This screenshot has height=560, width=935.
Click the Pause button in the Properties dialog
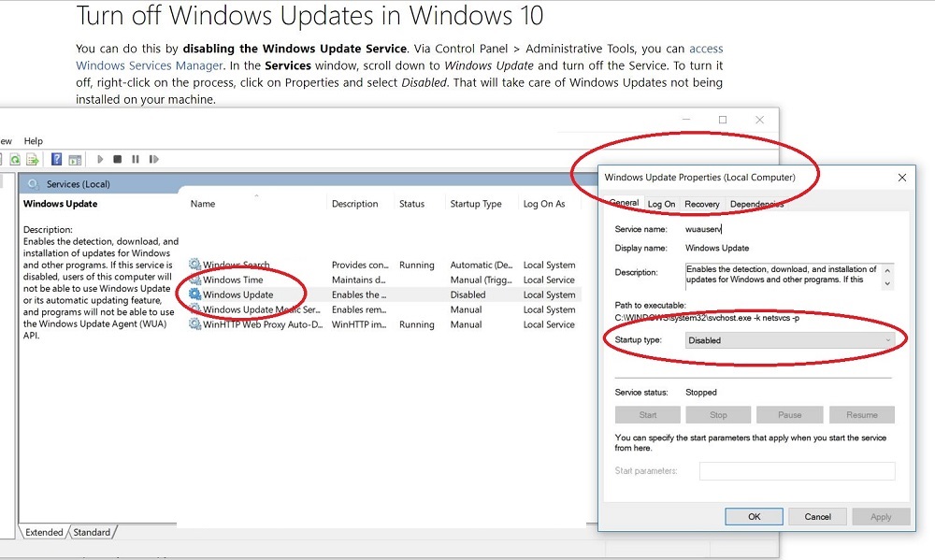789,414
